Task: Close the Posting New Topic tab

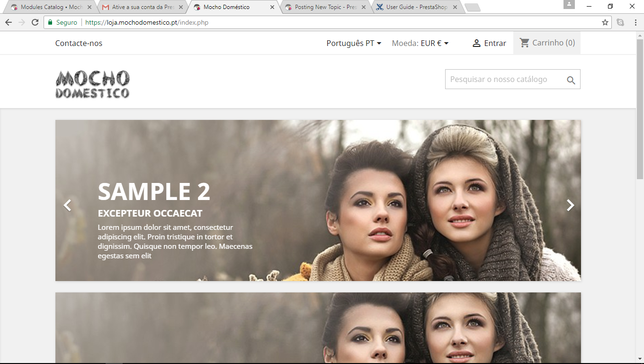Action: point(364,7)
